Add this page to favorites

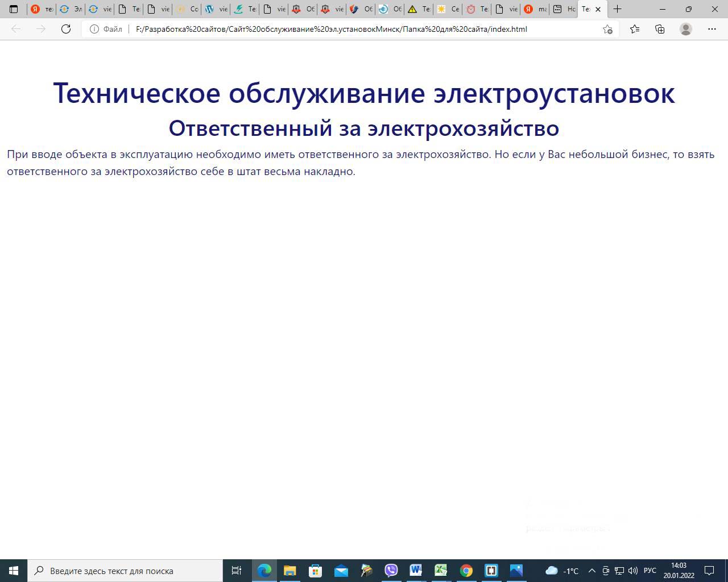[607, 29]
